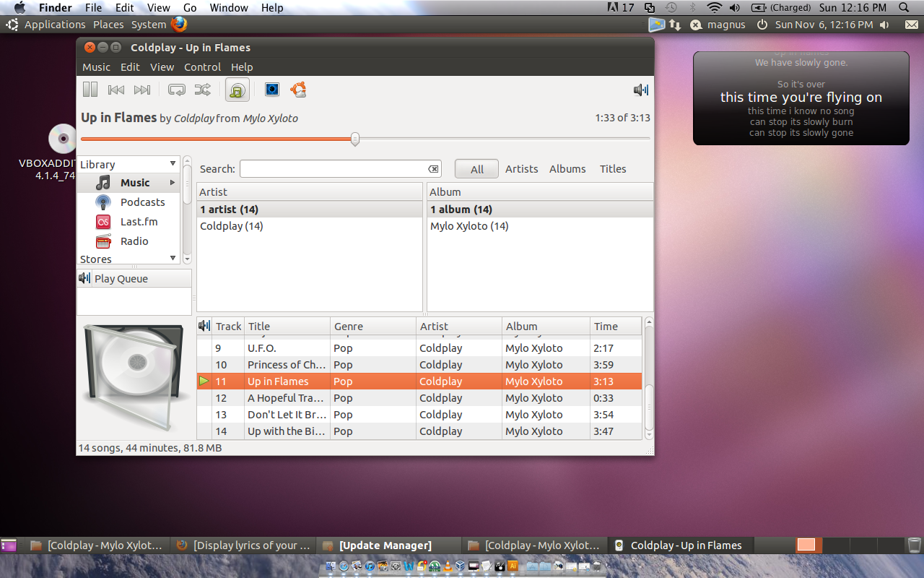
Task: Click the Ubuntu One Music Store icon
Action: pos(298,90)
